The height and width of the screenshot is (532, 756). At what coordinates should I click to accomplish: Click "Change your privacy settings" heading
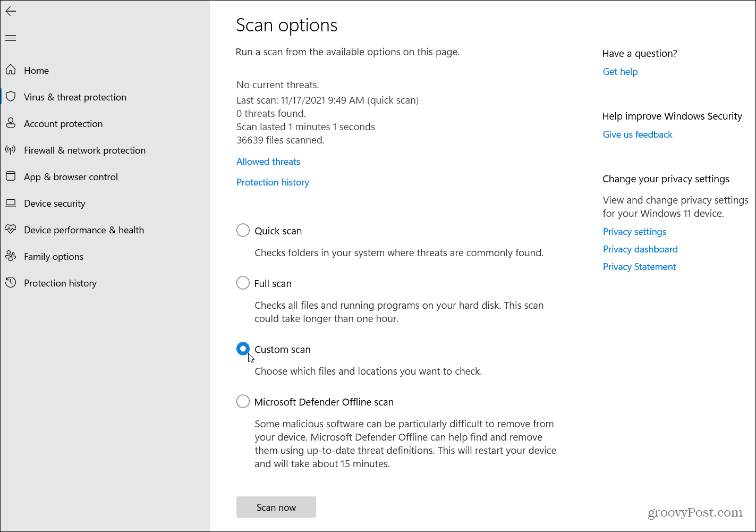(x=666, y=179)
